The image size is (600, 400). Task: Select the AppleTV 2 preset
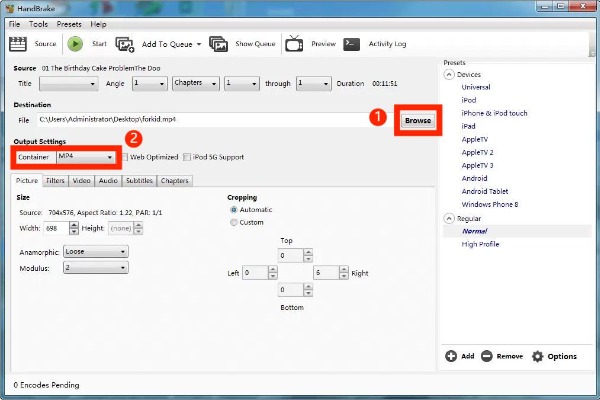477,152
